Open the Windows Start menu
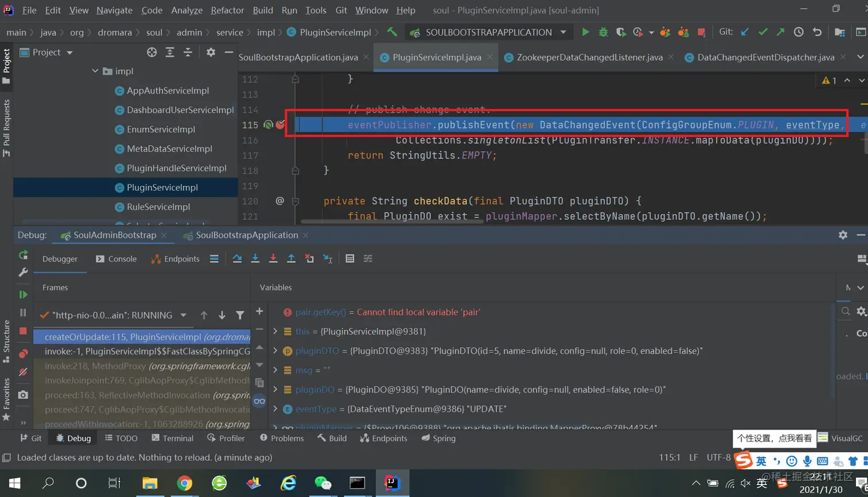The height and width of the screenshot is (497, 868). [14, 483]
